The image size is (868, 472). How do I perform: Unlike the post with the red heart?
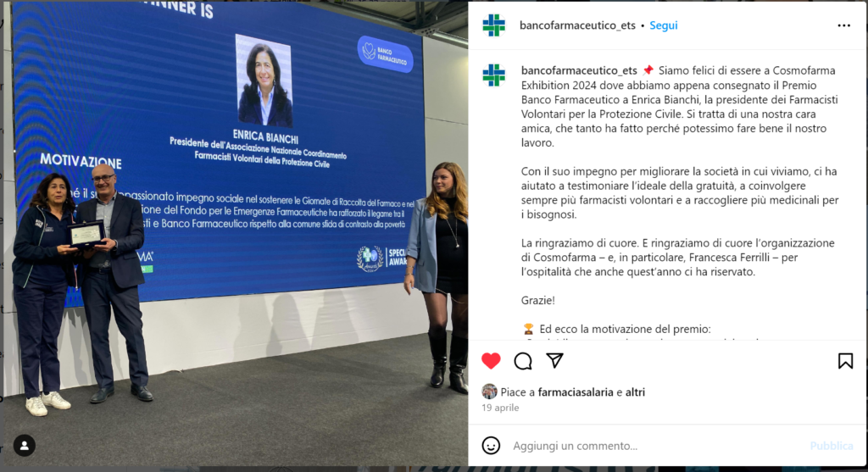click(491, 361)
